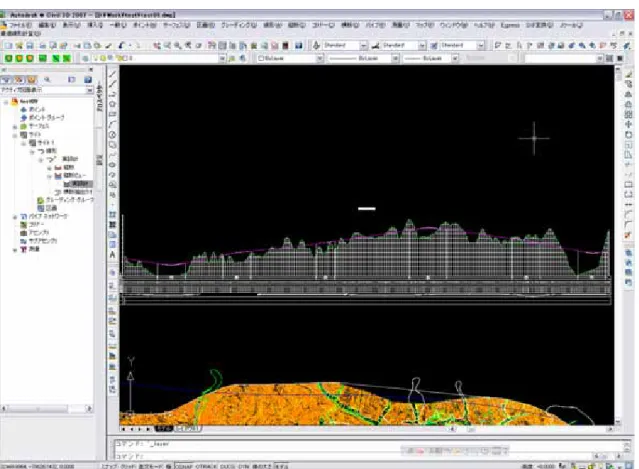
Task: Click the Arc tool in the draw toolbar
Action: click(113, 125)
